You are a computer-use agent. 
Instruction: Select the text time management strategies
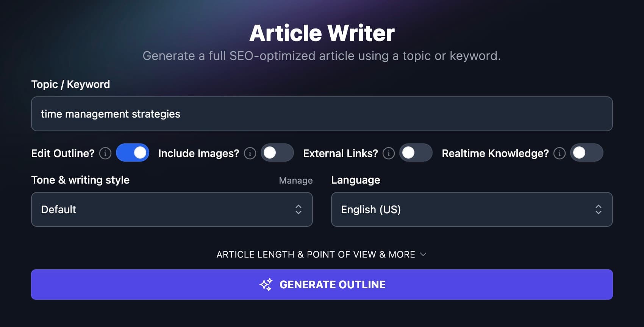(110, 114)
